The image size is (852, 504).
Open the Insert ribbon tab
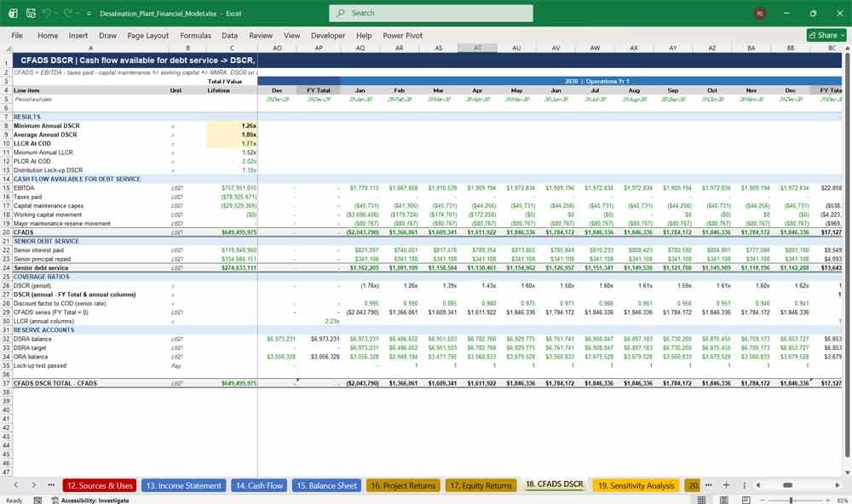click(78, 35)
